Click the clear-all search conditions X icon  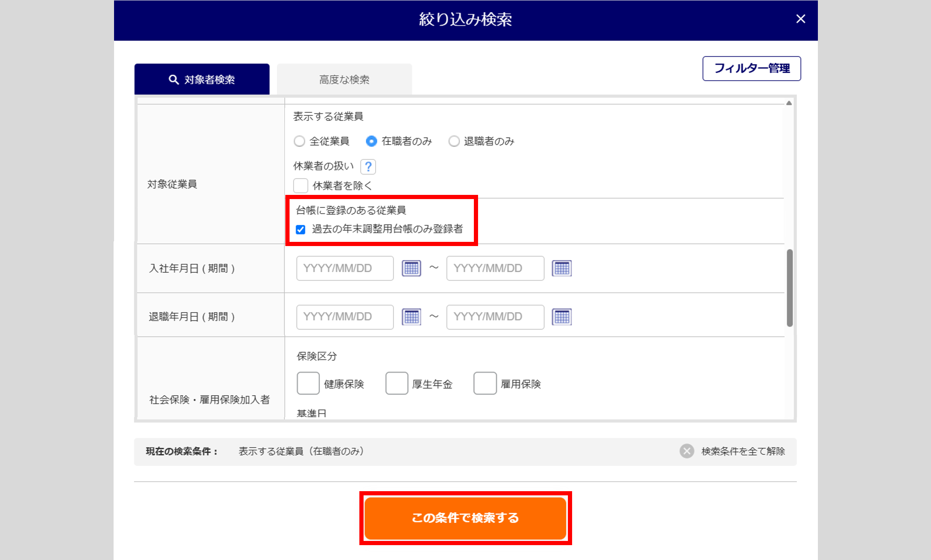coord(687,451)
